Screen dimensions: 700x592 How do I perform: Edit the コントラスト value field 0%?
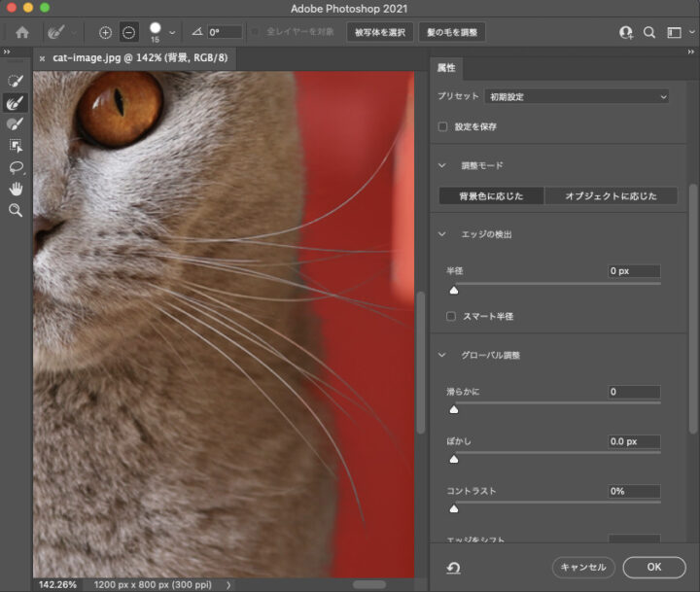(634, 491)
